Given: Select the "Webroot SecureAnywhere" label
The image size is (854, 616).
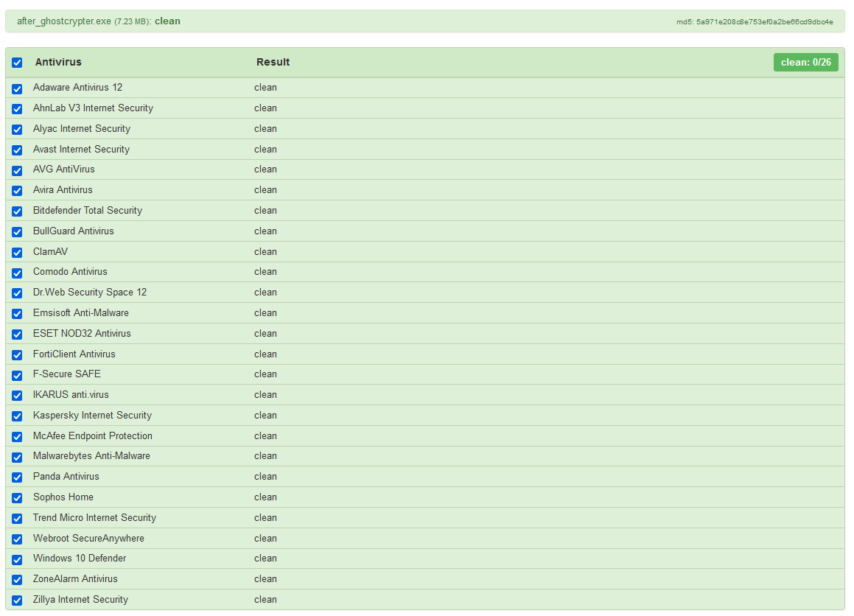Looking at the screenshot, I should coord(88,538).
